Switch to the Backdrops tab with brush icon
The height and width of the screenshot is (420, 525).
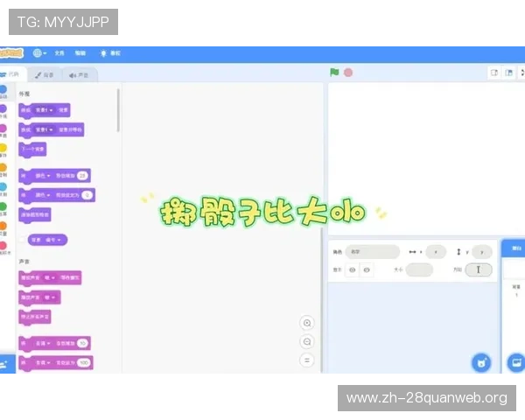tap(45, 75)
